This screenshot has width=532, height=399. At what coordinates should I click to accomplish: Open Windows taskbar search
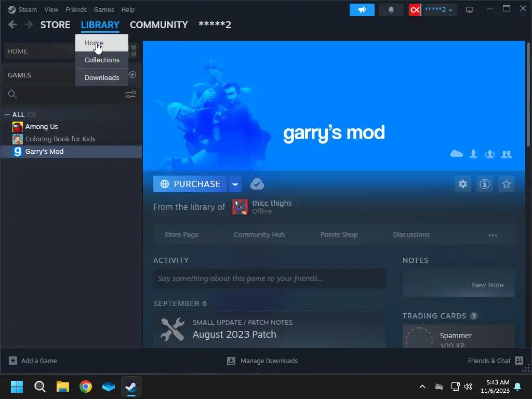39,387
